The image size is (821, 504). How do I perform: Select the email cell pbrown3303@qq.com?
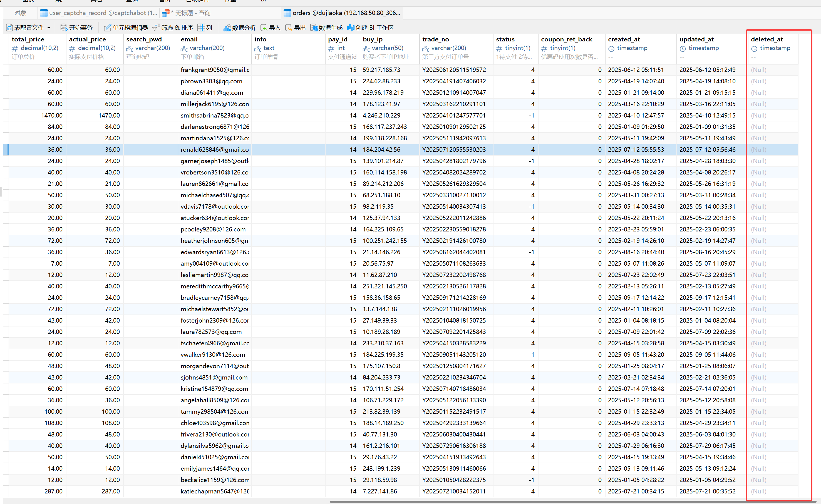[x=211, y=81]
